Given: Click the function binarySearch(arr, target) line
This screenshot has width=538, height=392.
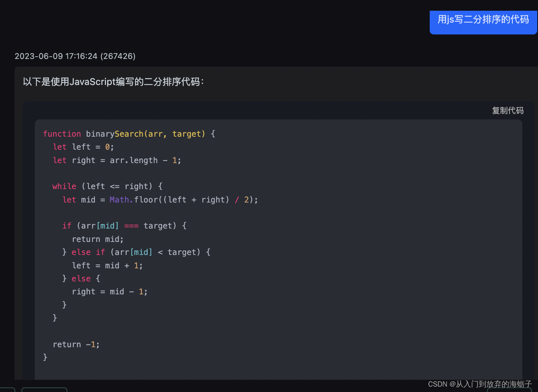Looking at the screenshot, I should point(129,134).
